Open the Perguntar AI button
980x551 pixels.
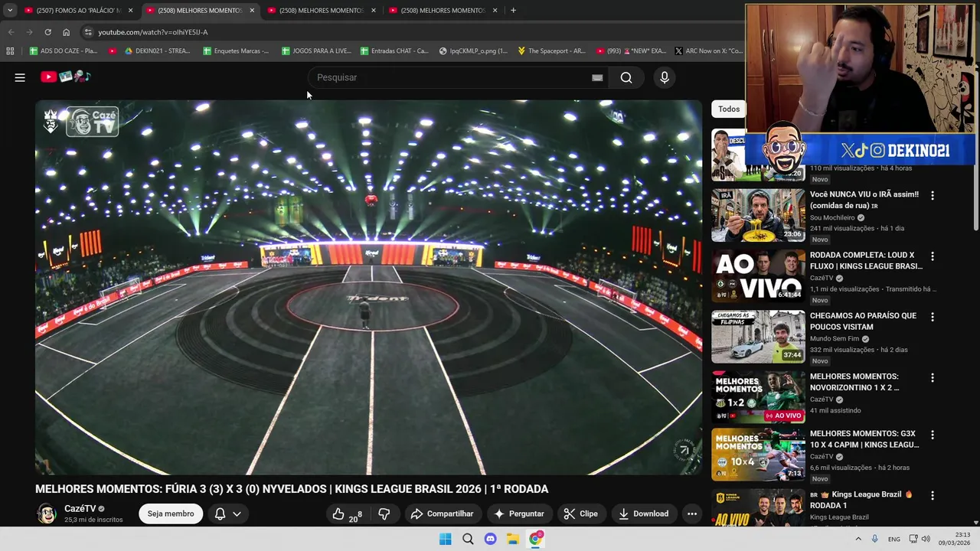coord(519,514)
